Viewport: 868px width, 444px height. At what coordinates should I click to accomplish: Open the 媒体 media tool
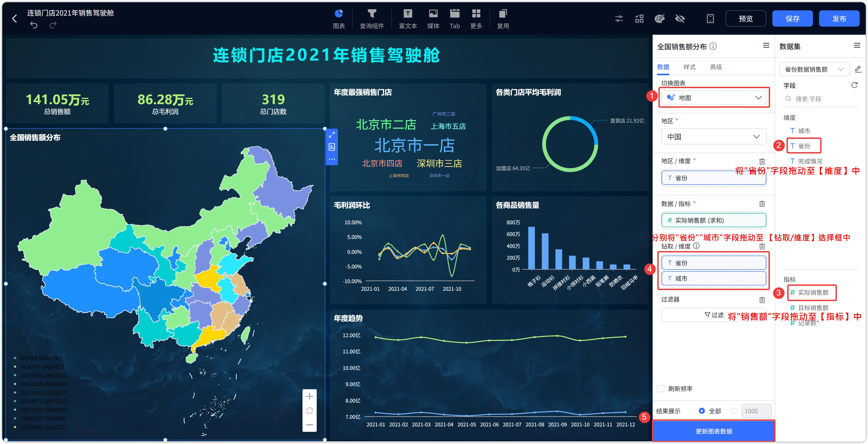[x=433, y=19]
